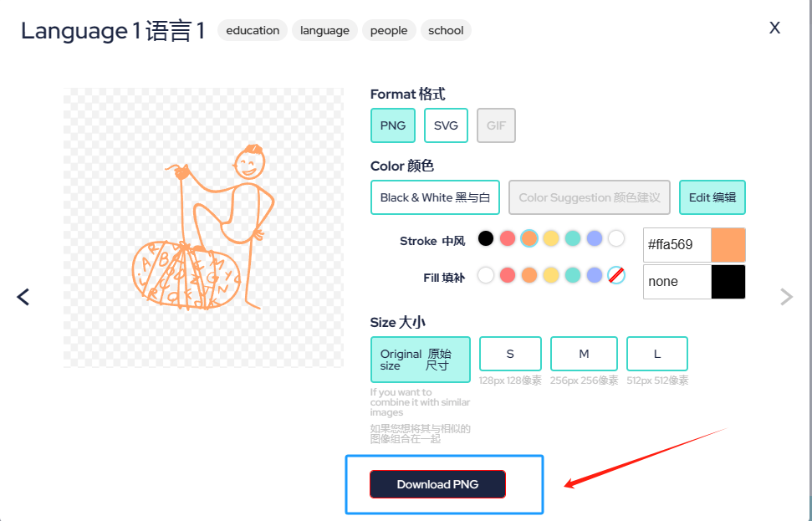The image size is (812, 521).
Task: Select the yellow stroke color swatch
Action: click(551, 239)
